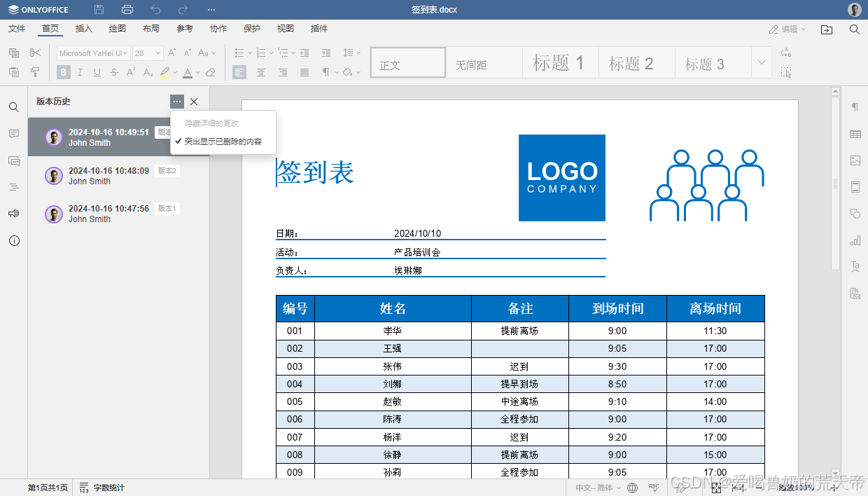Open Text Art settings in right sidebar

(855, 267)
